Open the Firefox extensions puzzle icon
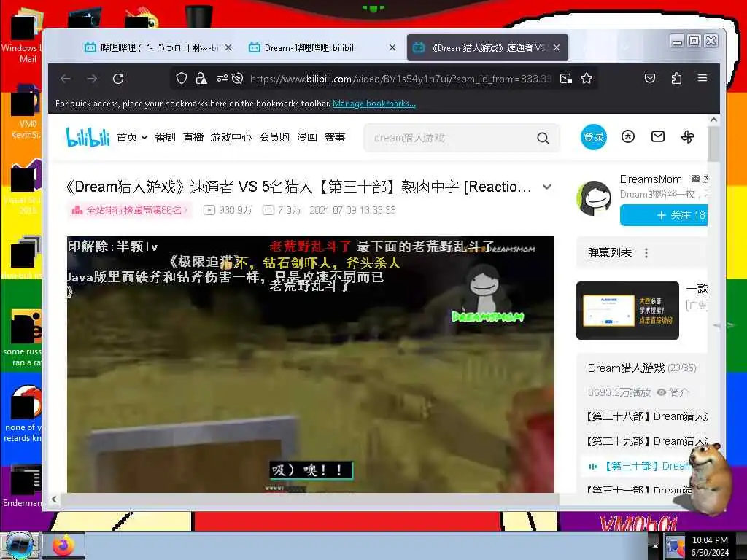Image resolution: width=747 pixels, height=560 pixels. [x=676, y=78]
